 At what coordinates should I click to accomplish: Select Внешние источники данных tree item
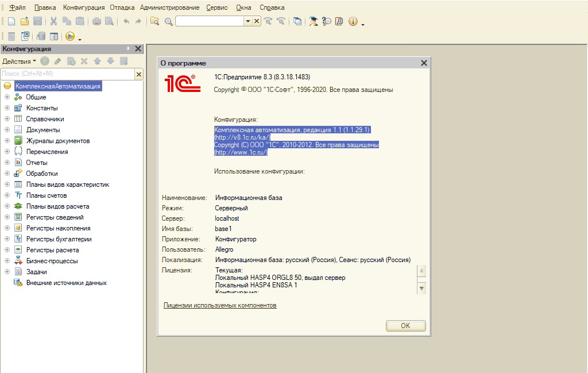pyautogui.click(x=67, y=283)
